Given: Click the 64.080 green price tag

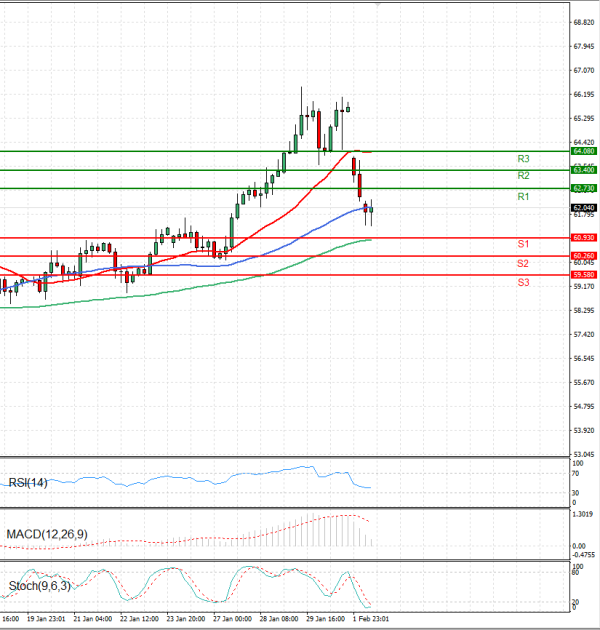Looking at the screenshot, I should coord(584,151).
